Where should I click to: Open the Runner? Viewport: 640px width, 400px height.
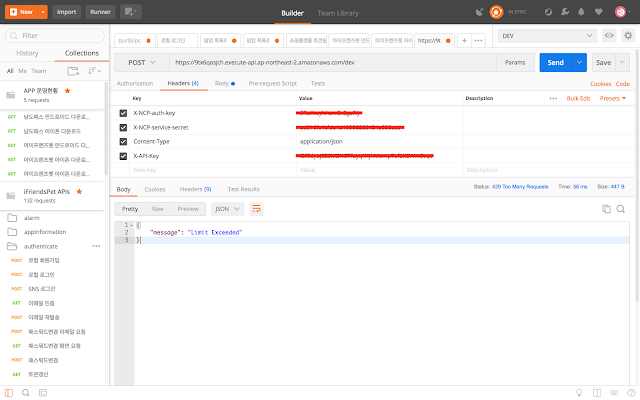(x=100, y=12)
